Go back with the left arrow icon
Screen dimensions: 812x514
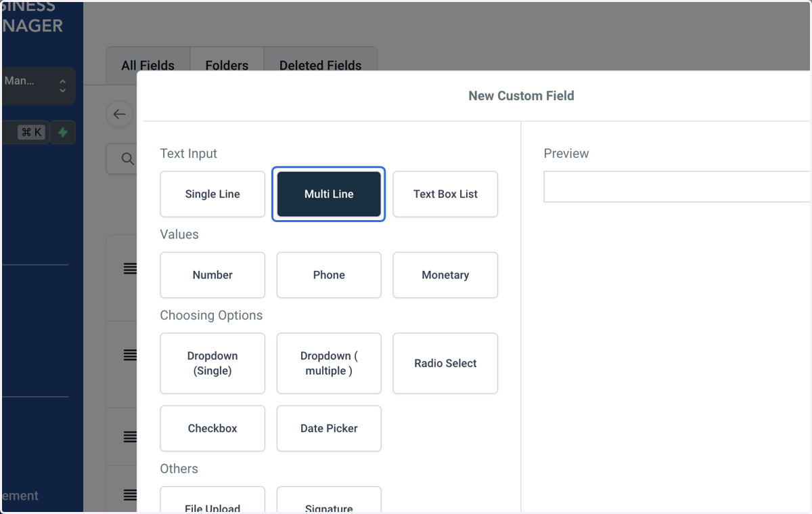click(x=120, y=114)
